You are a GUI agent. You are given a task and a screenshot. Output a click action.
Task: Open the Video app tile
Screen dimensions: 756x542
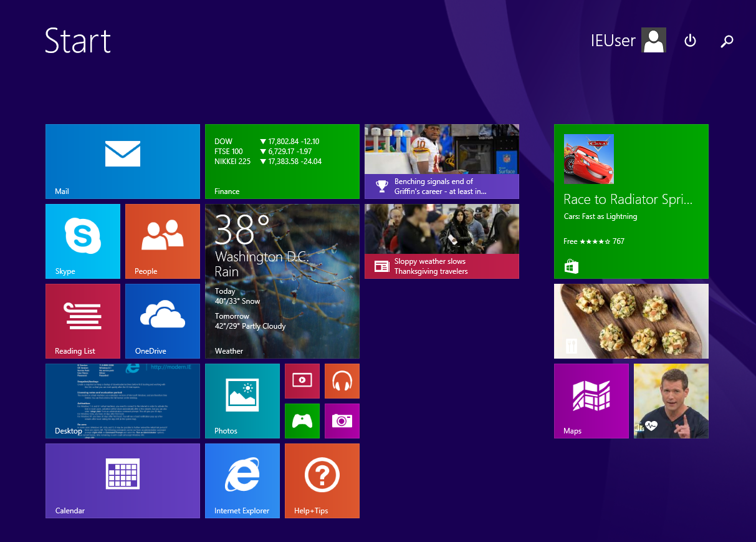[x=302, y=380]
